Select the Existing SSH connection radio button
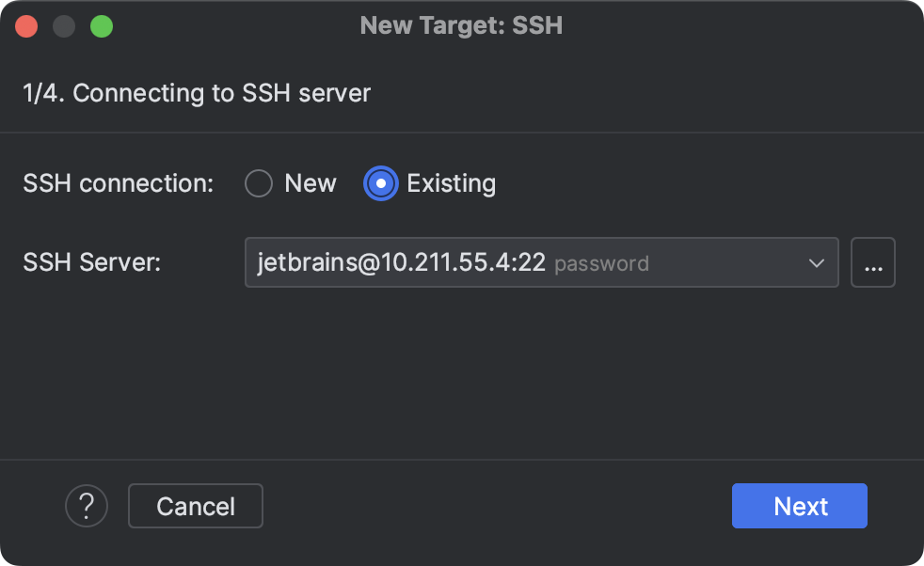924x566 pixels. (380, 183)
